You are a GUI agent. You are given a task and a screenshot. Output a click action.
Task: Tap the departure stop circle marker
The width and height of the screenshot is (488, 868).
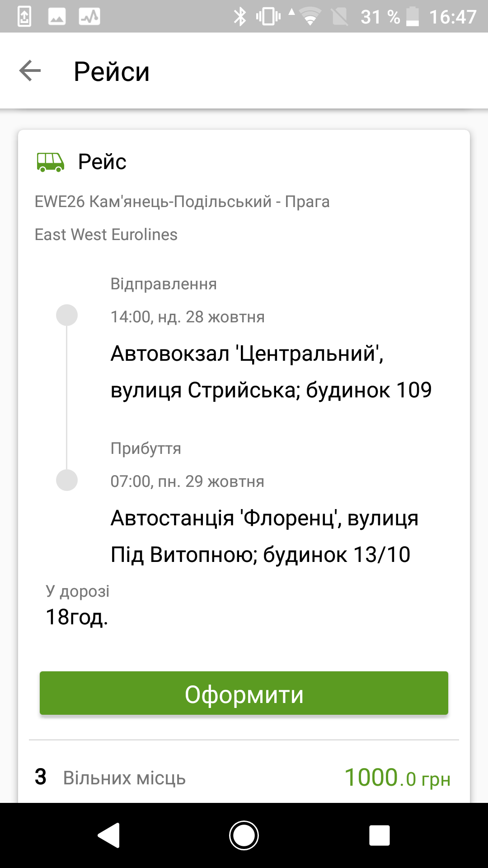67,315
